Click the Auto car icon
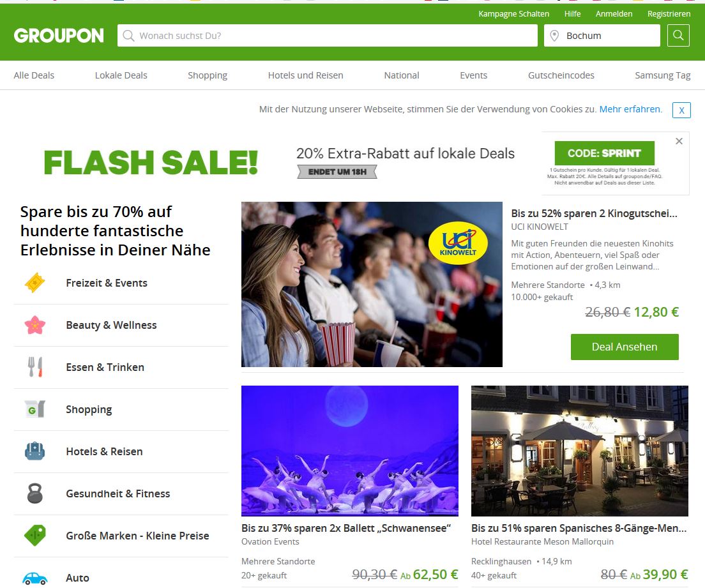 coord(34,578)
